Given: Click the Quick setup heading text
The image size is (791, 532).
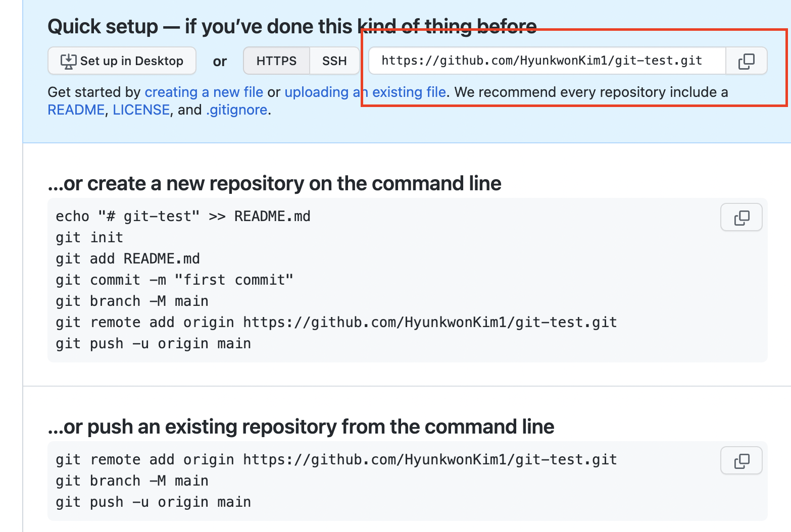Looking at the screenshot, I should pos(292,26).
